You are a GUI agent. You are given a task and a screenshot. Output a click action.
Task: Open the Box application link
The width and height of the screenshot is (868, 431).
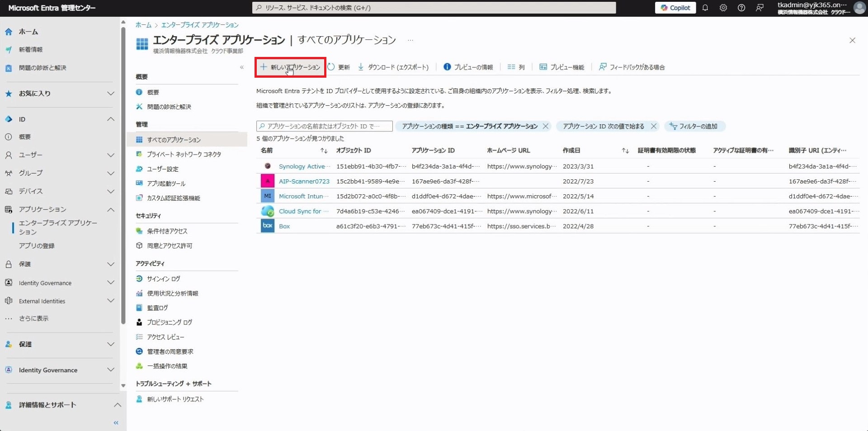[284, 226]
